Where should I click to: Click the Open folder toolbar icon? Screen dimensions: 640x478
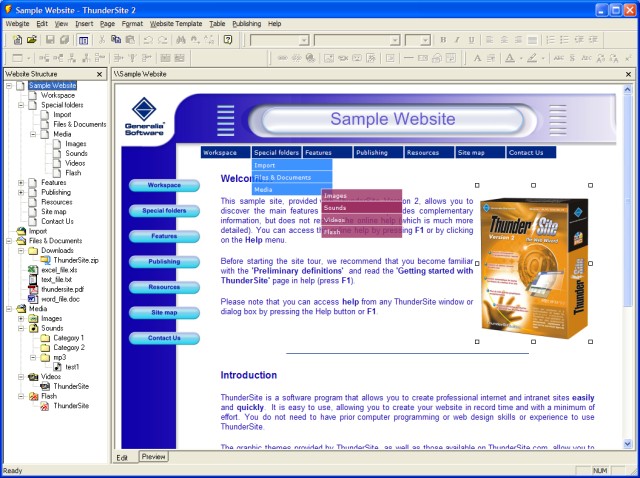point(31,40)
